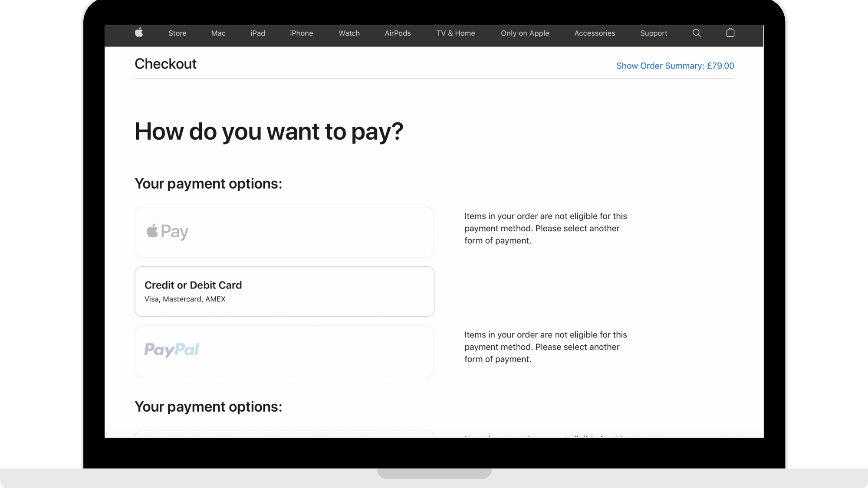Select AirPods in the top navigation

(x=398, y=33)
